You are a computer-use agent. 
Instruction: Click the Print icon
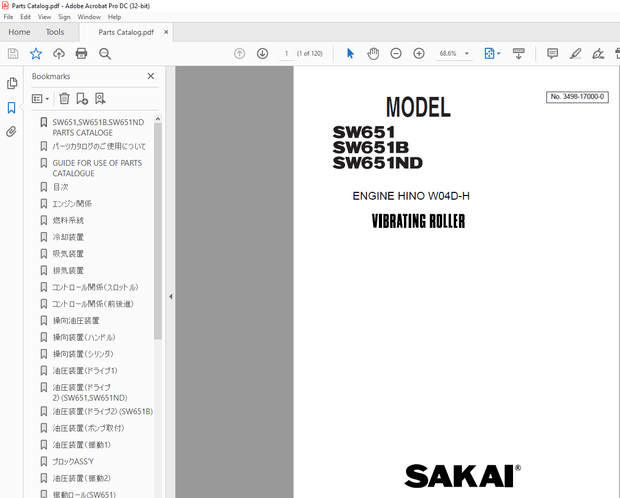click(x=81, y=53)
